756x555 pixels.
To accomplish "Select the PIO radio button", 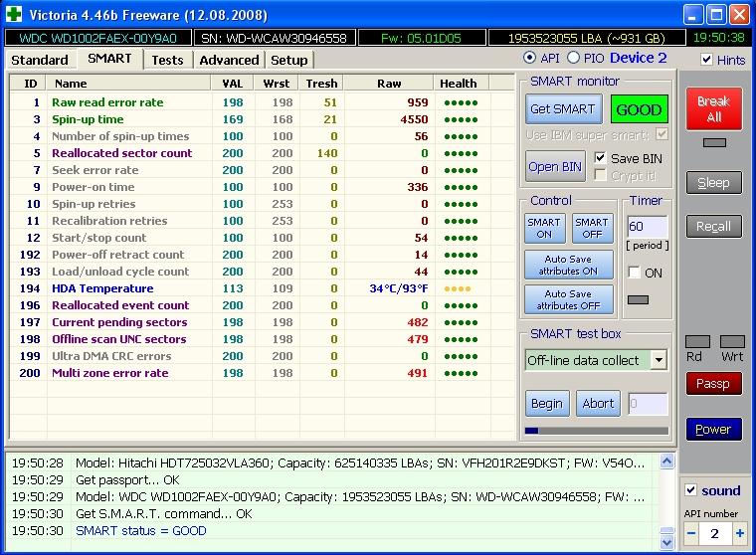I will [x=573, y=59].
